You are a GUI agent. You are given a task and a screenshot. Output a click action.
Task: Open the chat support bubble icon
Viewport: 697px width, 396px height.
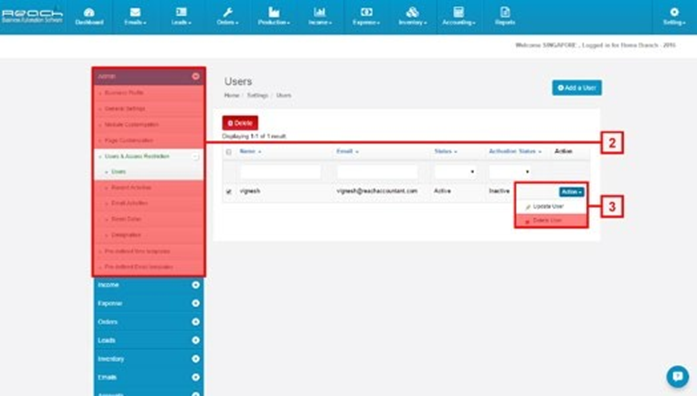[677, 376]
